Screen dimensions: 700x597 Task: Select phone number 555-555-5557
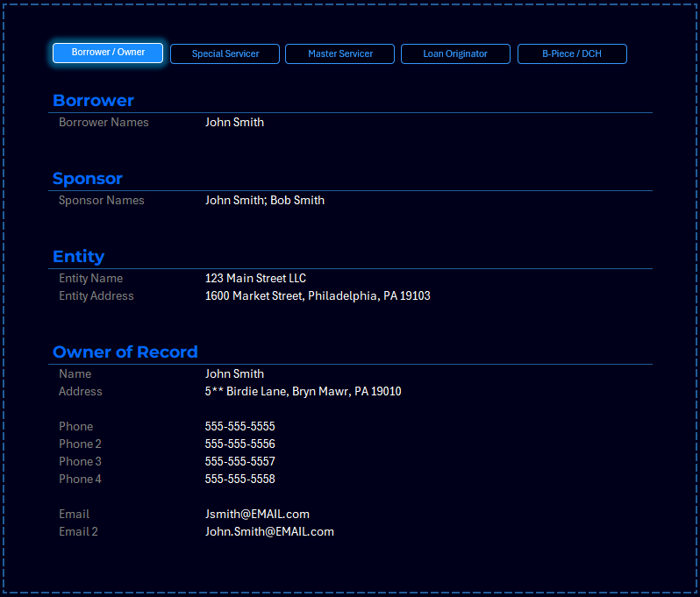tap(239, 461)
